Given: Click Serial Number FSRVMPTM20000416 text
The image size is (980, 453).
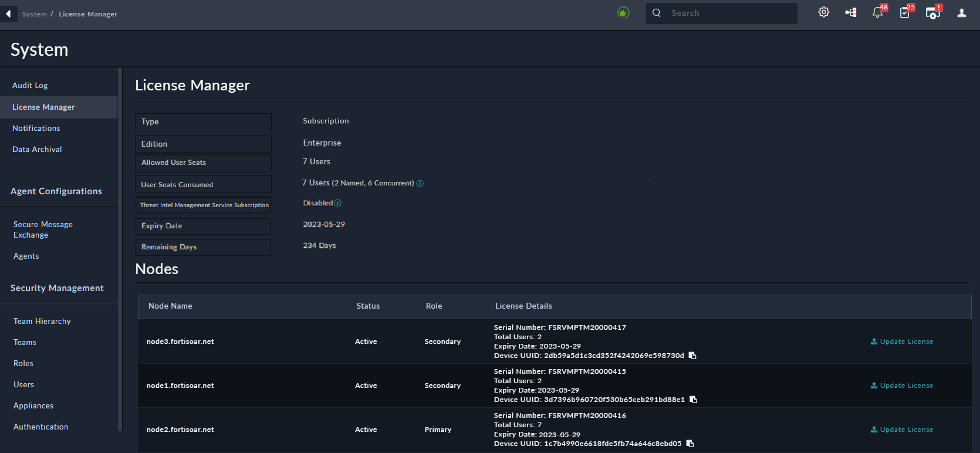Looking at the screenshot, I should click(x=560, y=415).
